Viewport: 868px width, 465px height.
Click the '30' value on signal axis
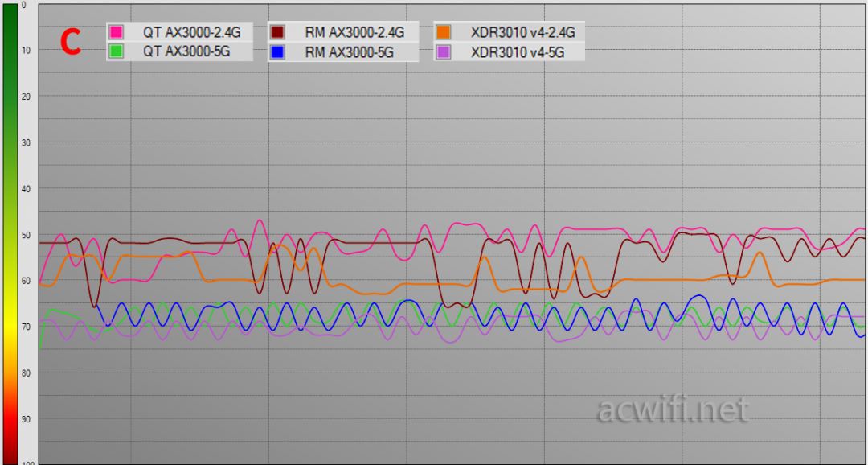[26, 142]
